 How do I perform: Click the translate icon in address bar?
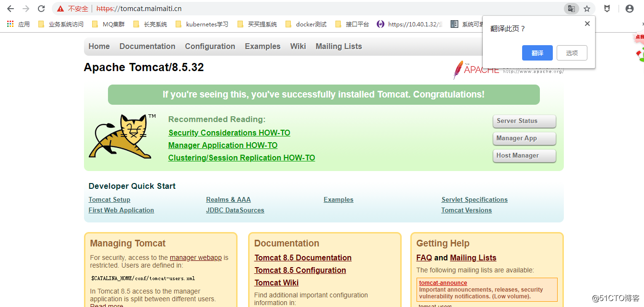(571, 9)
